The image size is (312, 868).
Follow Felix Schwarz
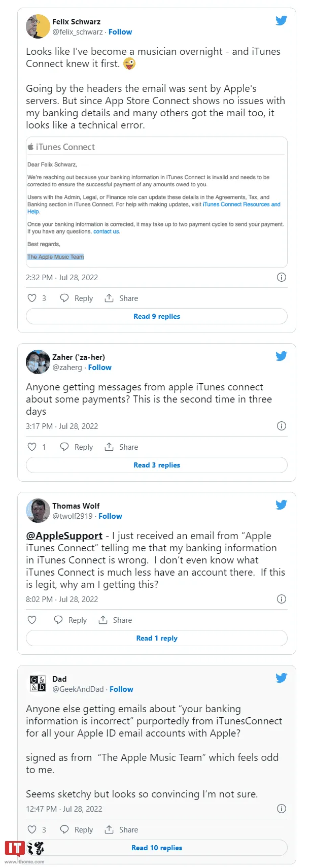[120, 32]
